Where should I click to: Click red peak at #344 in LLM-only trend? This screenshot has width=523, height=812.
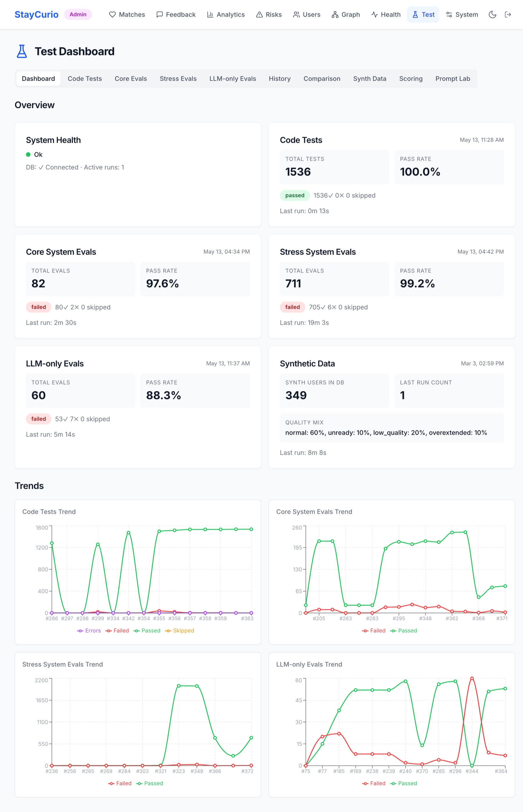coord(472,678)
